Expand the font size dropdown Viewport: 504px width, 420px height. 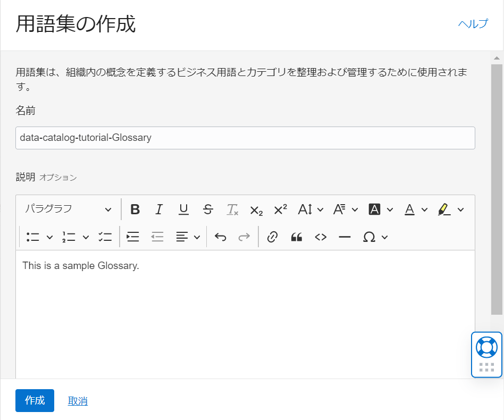point(310,209)
